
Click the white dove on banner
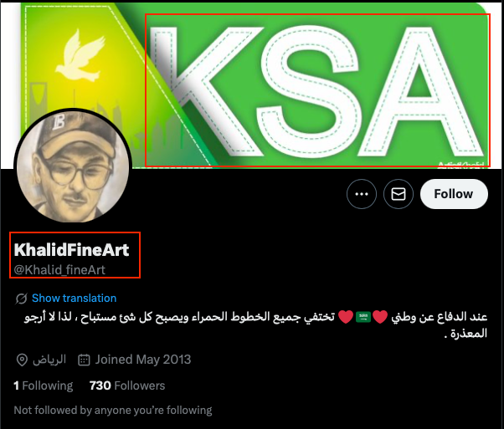[82, 55]
